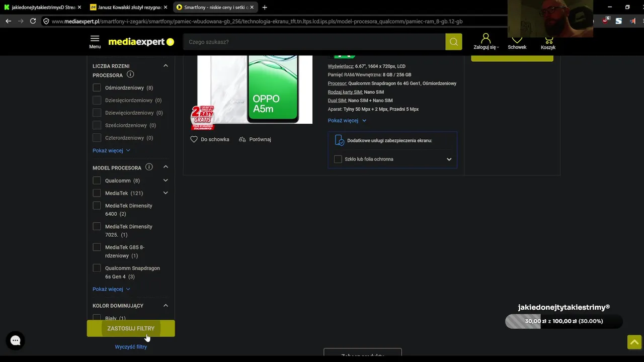Click the Czego szukasz search field
Screen dimensions: 644x362
click(314, 42)
